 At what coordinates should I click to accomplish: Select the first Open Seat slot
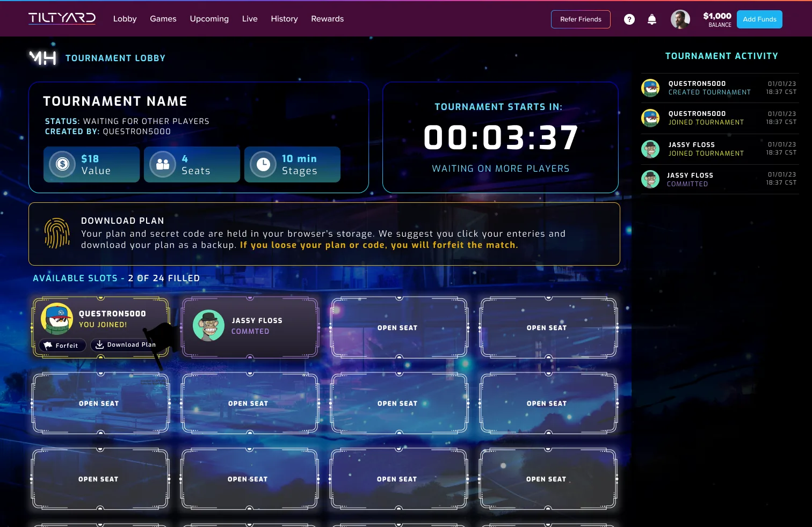click(397, 327)
